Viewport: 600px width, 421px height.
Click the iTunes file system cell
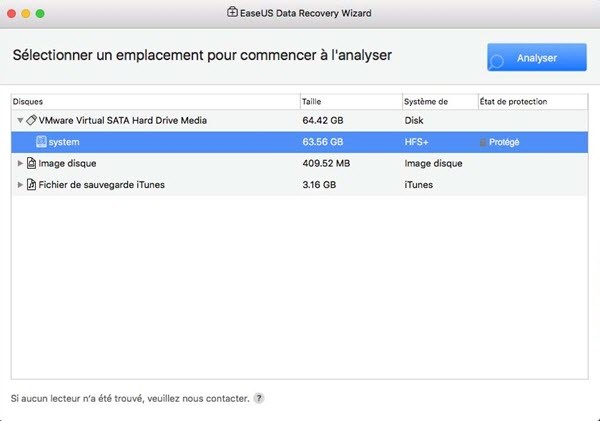[419, 185]
